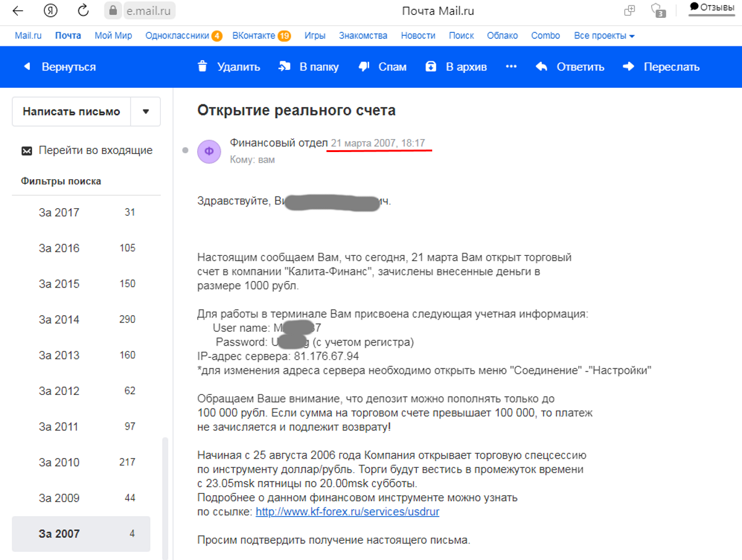Open the Знакомства portal link
Viewport: 742px width, 560px height.
point(363,36)
